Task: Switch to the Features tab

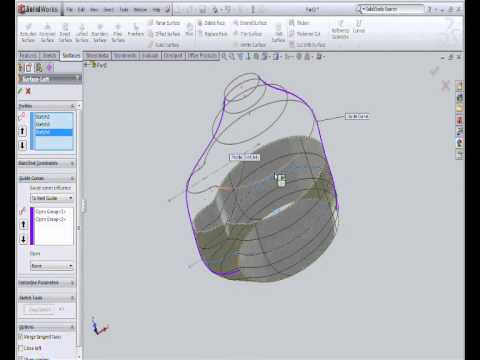Action: point(28,56)
